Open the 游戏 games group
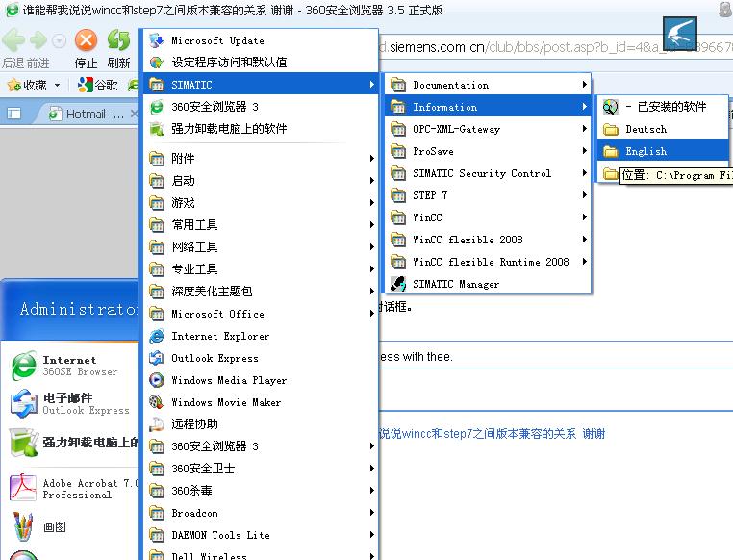Image resolution: width=733 pixels, height=560 pixels. [x=261, y=202]
